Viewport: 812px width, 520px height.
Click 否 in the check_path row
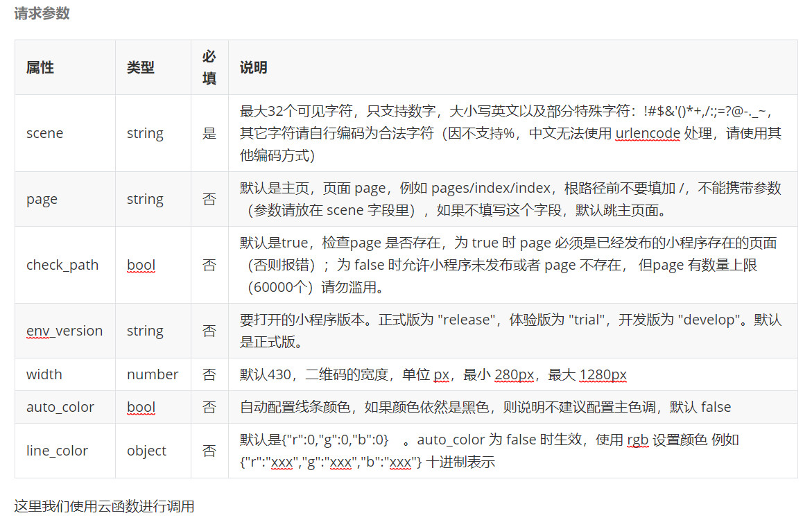click(x=209, y=265)
